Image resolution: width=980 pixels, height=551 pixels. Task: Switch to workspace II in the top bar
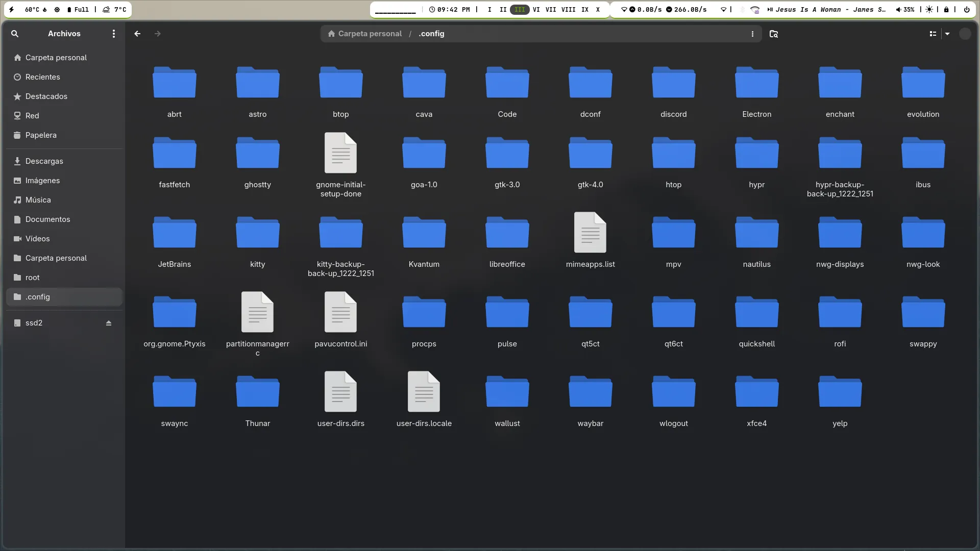tap(503, 10)
